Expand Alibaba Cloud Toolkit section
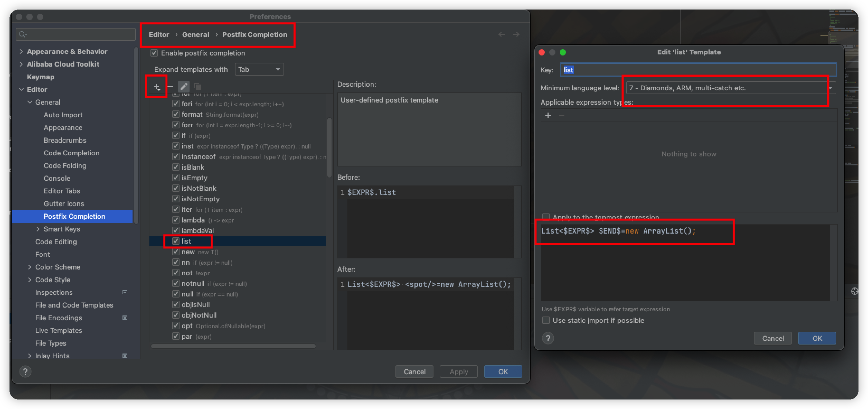868x409 pixels. 21,64
